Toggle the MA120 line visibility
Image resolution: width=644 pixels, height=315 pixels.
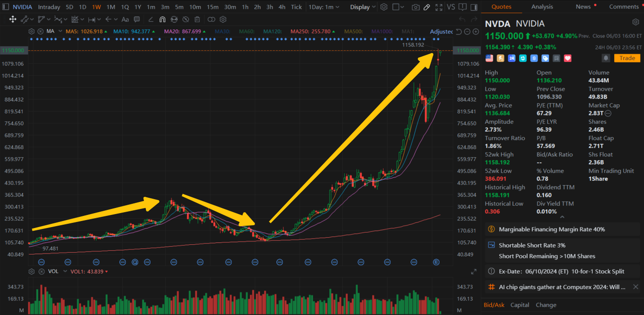pyautogui.click(x=272, y=31)
